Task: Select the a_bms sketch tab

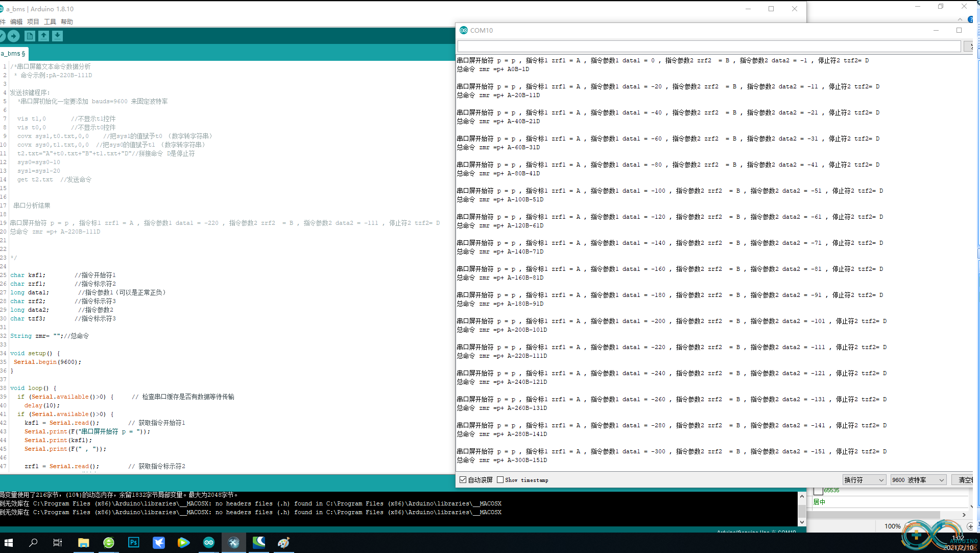Action: 13,53
